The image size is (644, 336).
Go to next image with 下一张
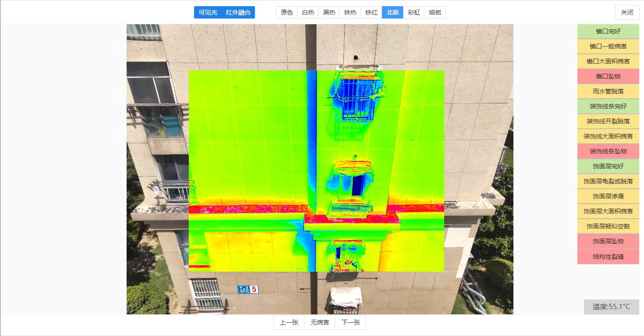[351, 322]
